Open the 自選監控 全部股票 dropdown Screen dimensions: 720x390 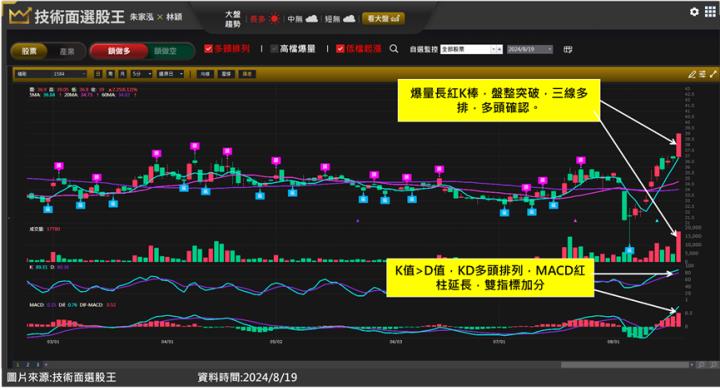click(471, 49)
